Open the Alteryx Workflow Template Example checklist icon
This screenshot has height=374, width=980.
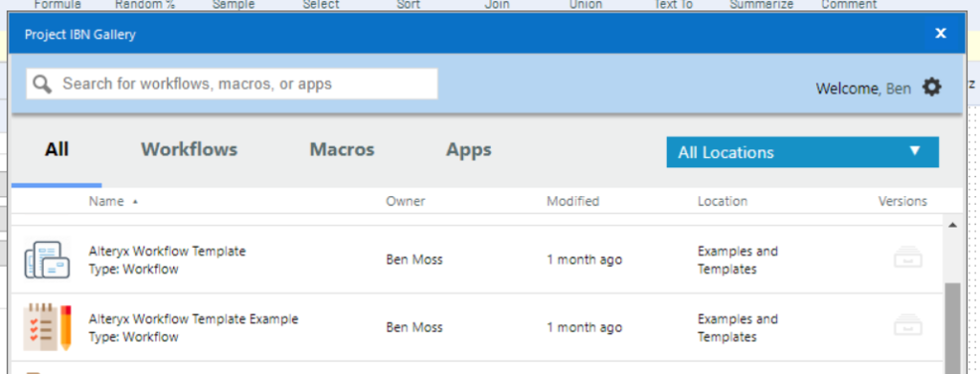pyautogui.click(x=48, y=327)
